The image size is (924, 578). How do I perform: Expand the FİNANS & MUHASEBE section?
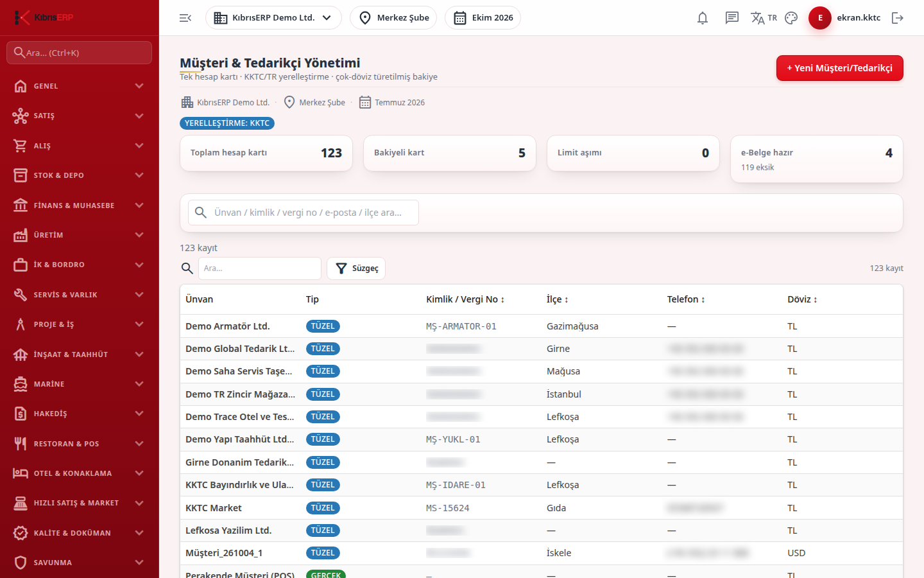coord(80,206)
